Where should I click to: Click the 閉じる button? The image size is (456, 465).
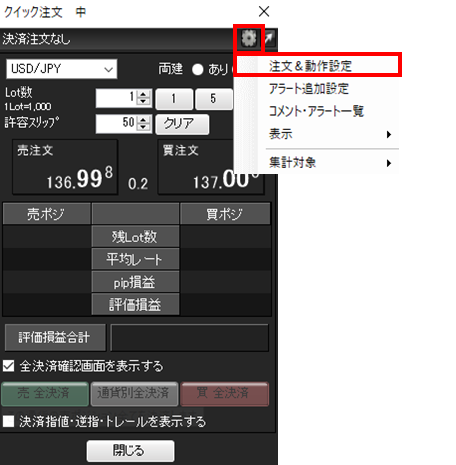[x=130, y=451]
